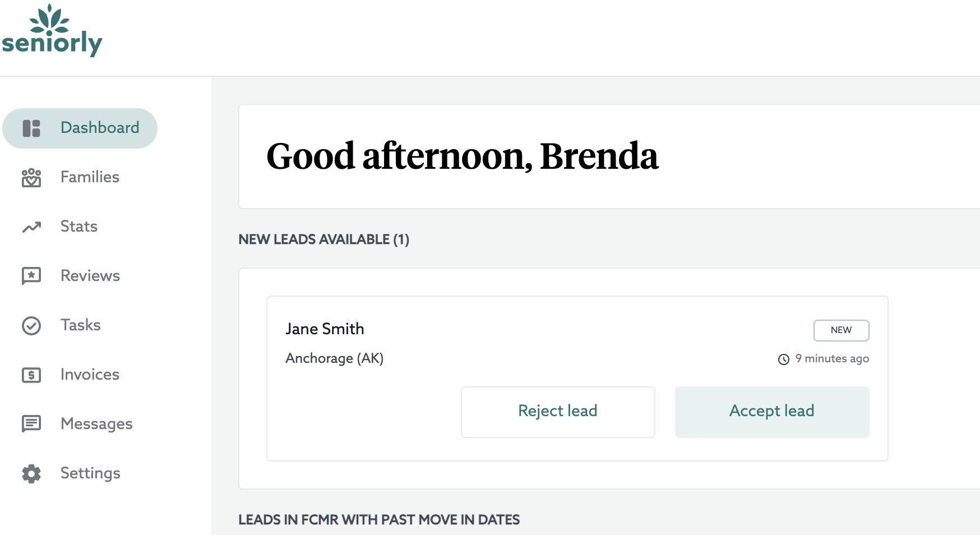Open Settings with the gear icon

(31, 473)
